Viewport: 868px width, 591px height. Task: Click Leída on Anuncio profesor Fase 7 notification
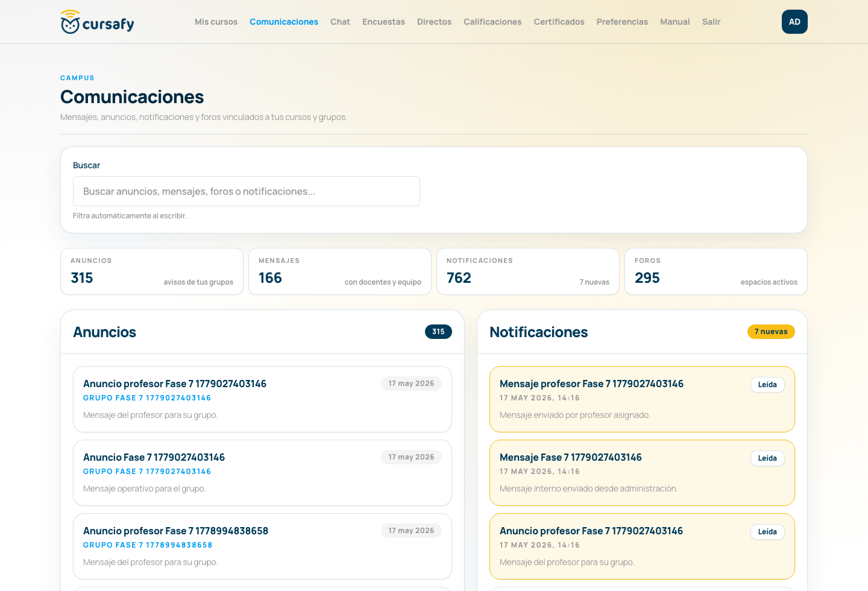(x=767, y=532)
